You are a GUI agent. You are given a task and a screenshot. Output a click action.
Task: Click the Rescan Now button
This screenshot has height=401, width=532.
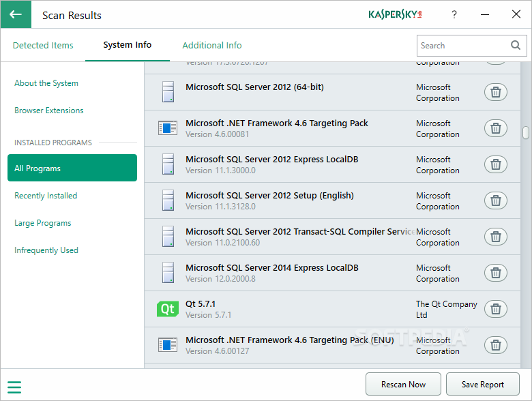[x=403, y=384]
